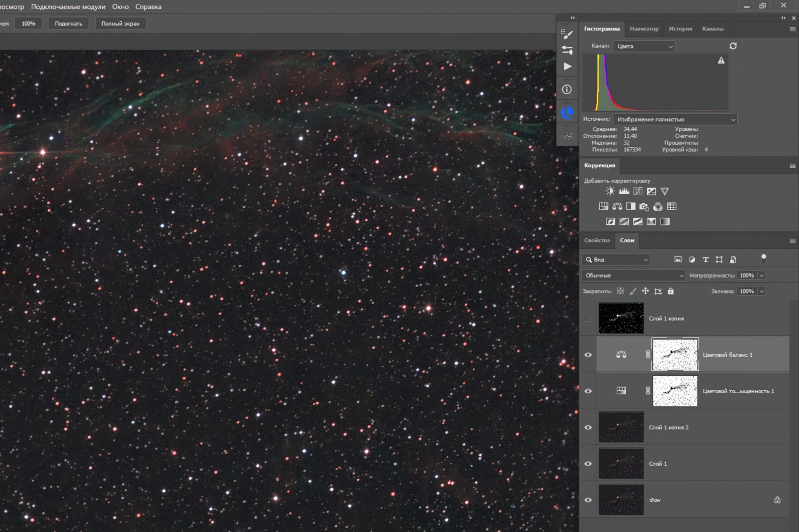Open the "Обычные" blend mode dropdown
Screen dimensions: 799x532
point(633,275)
